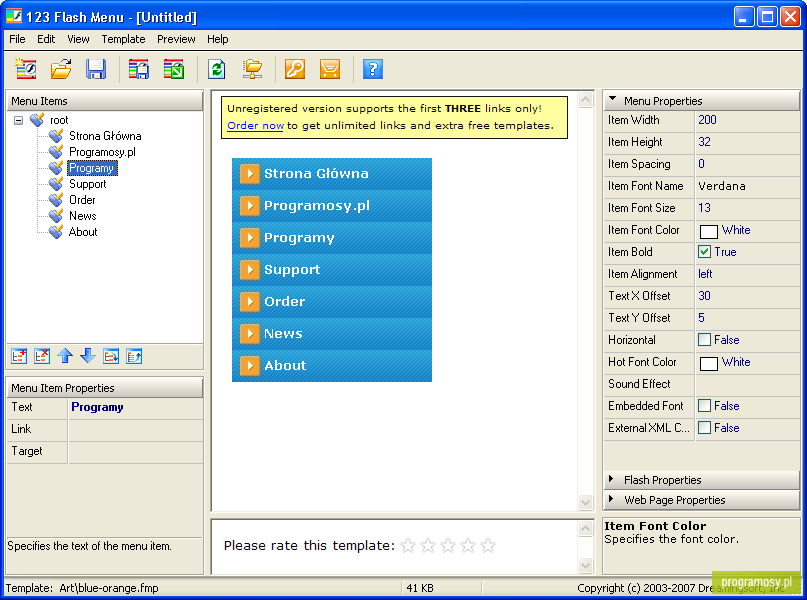Click the "41 KB" status bar entry
807x600 pixels.
point(420,588)
